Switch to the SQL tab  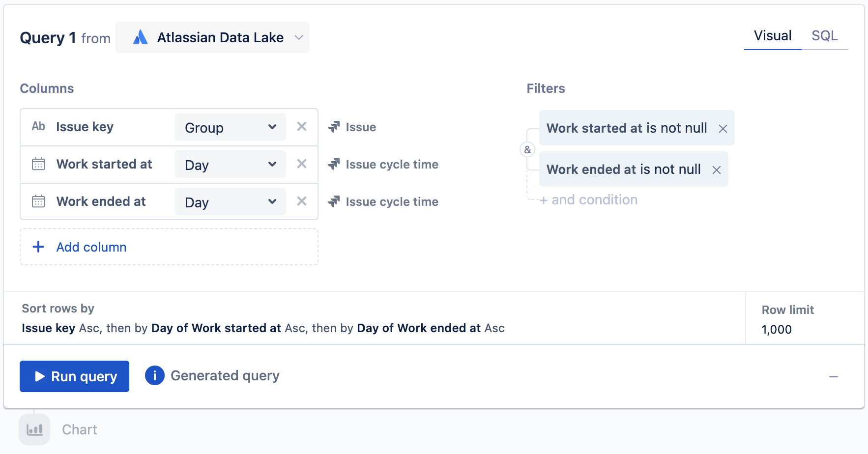click(824, 36)
